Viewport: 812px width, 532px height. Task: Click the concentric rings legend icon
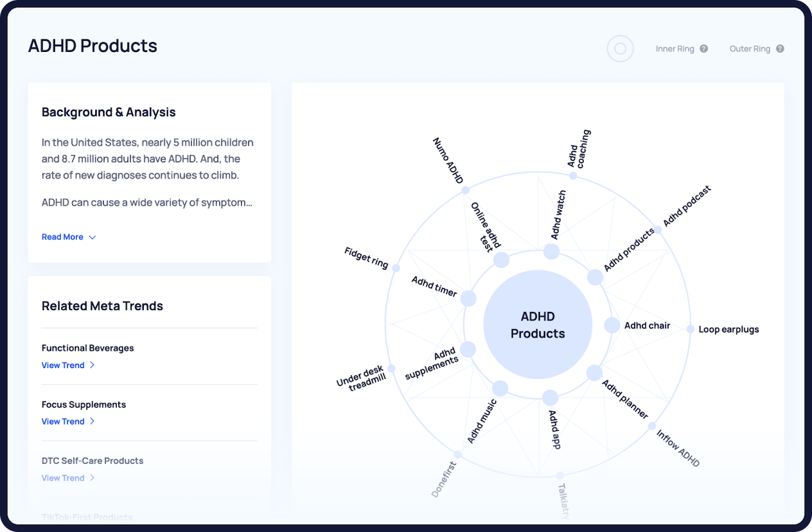coord(620,49)
